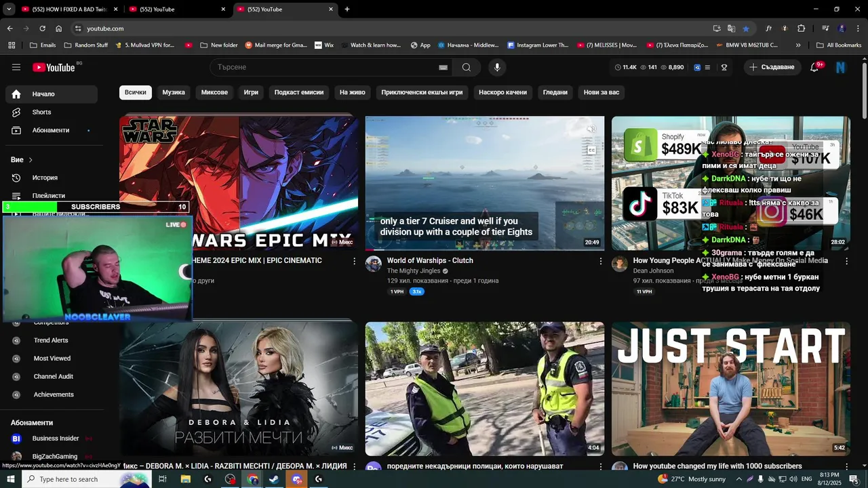Open File Explorer from the taskbar
The width and height of the screenshot is (868, 488).
pos(185,479)
